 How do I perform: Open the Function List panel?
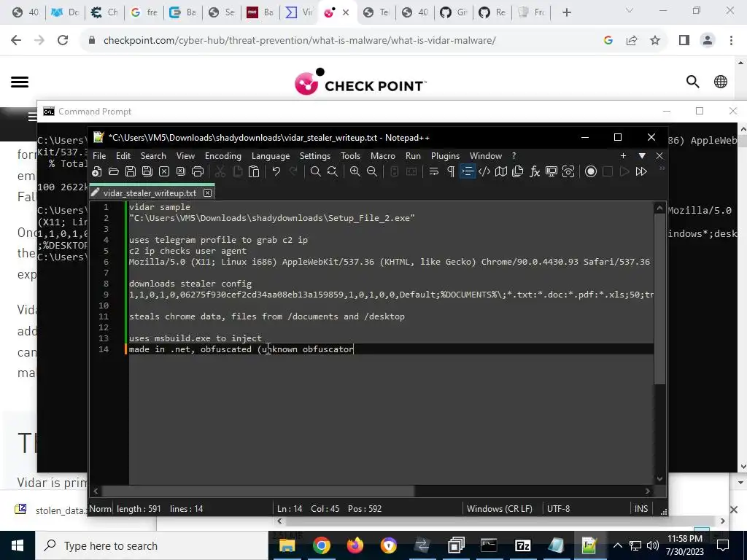coord(535,171)
